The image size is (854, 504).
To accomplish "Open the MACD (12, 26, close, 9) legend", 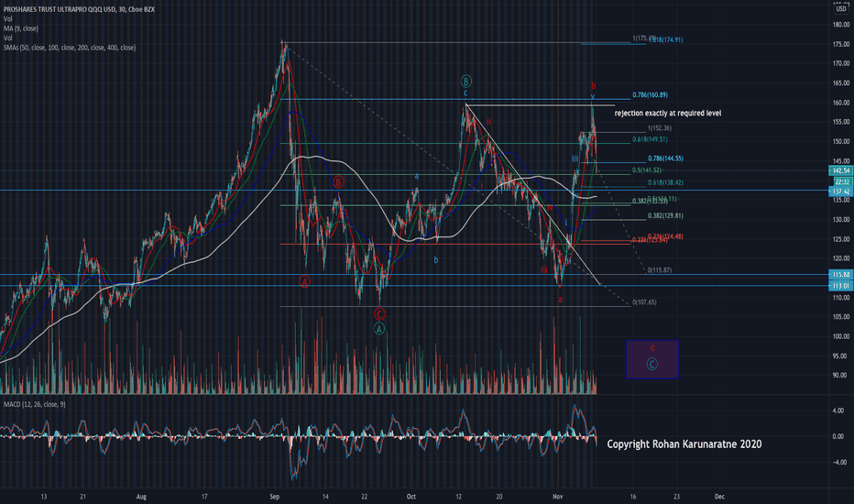I will point(34,404).
